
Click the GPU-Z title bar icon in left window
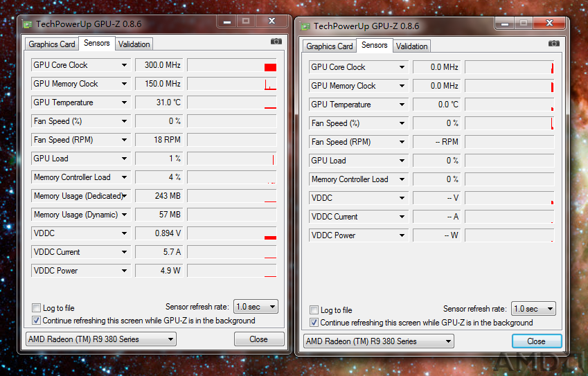(x=28, y=24)
